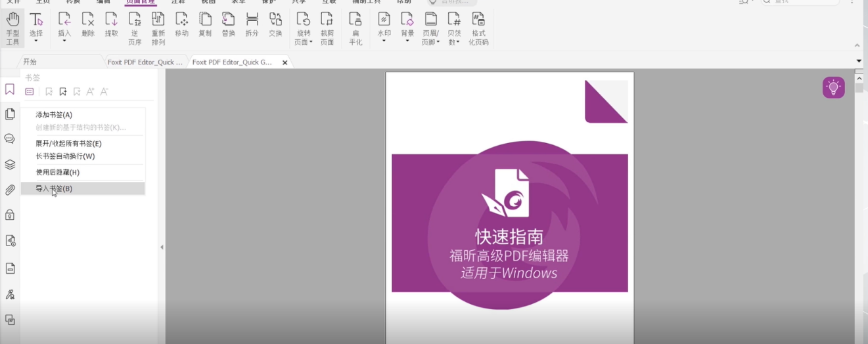Image resolution: width=868 pixels, height=344 pixels.
Task: Open the Digital signatures panel sidebar icon
Action: pyautogui.click(x=10, y=294)
